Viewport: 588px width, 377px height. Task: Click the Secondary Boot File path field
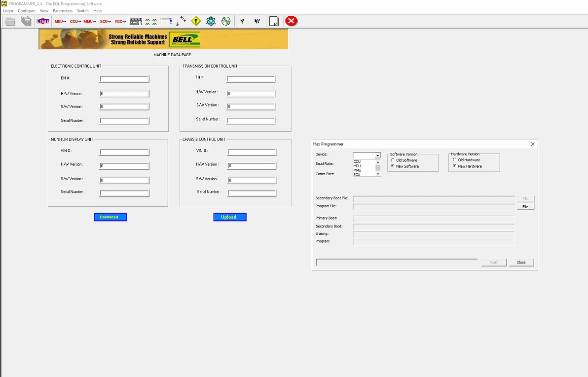434,199
